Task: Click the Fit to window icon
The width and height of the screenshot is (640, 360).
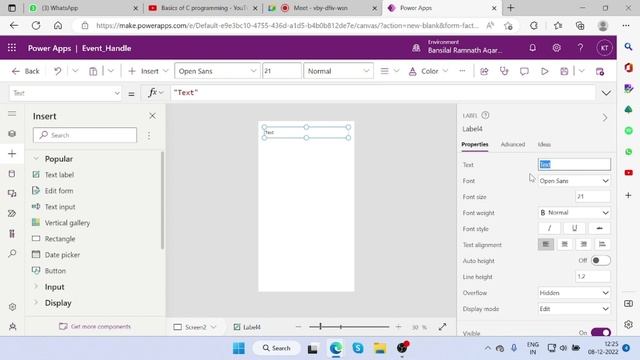Action: (442, 327)
